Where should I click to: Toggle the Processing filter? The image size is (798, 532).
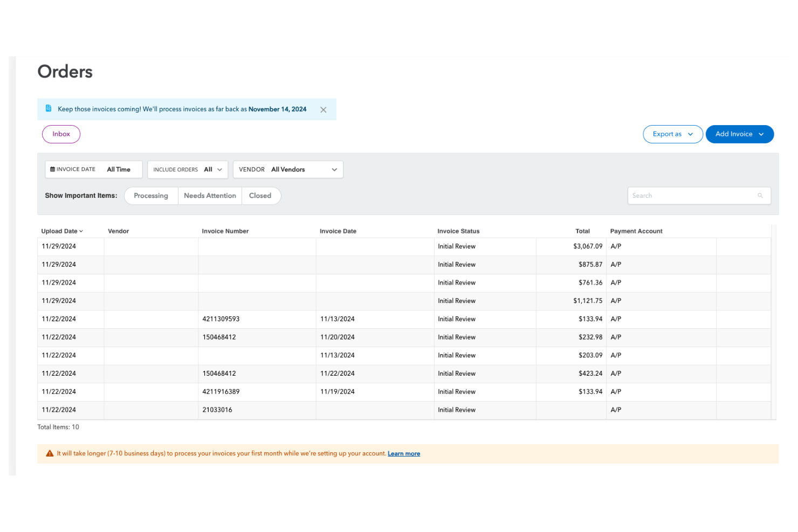tap(150, 196)
